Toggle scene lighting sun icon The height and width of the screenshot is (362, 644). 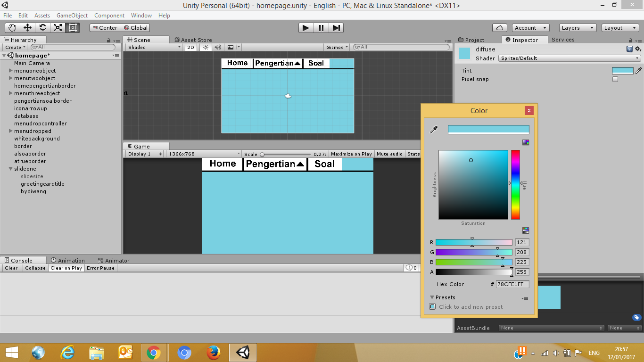[206, 47]
